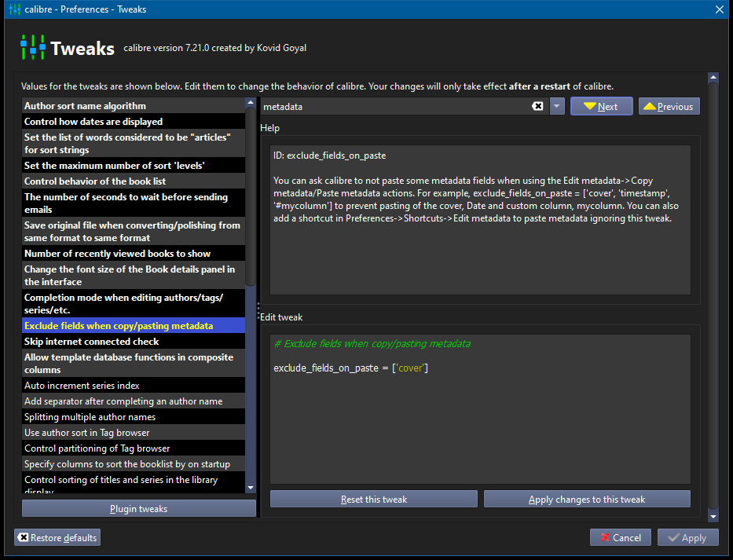
Task: Click the tweaks list scrollbar thumb
Action: [251, 196]
